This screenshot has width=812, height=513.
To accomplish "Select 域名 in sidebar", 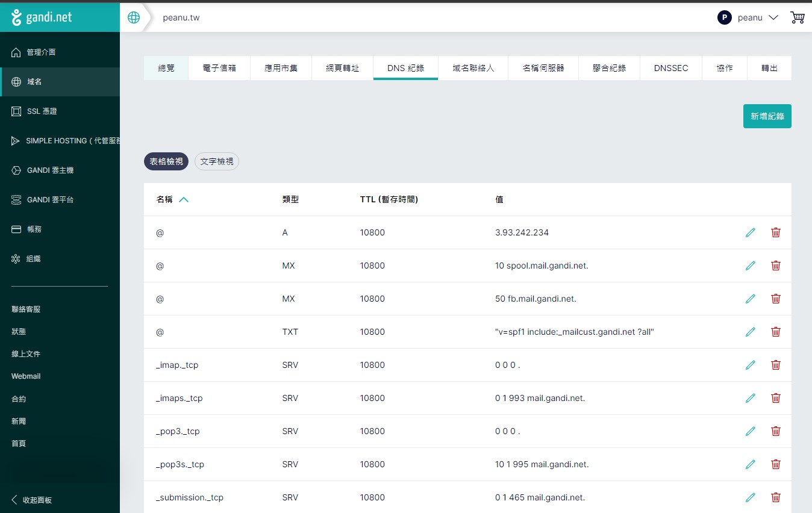I will [x=60, y=82].
